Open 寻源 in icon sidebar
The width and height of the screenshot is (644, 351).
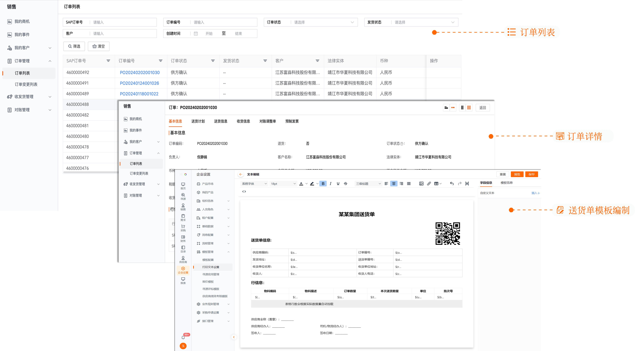click(x=183, y=196)
